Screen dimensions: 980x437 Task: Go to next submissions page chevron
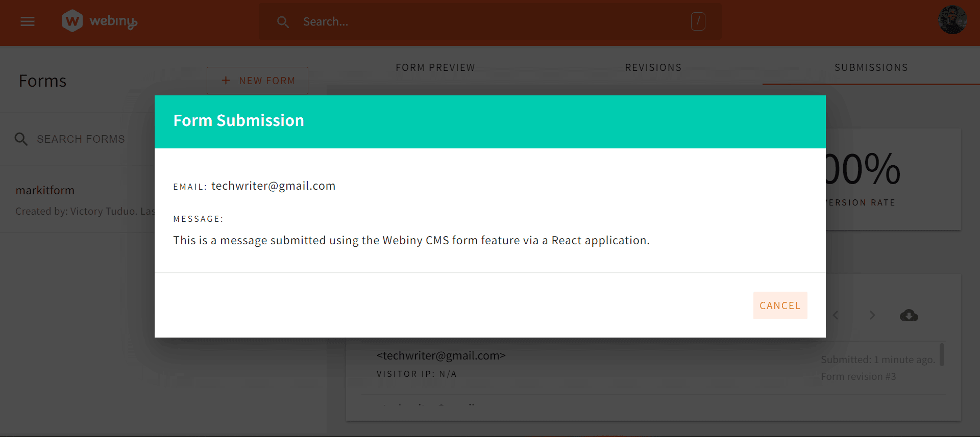tap(872, 316)
